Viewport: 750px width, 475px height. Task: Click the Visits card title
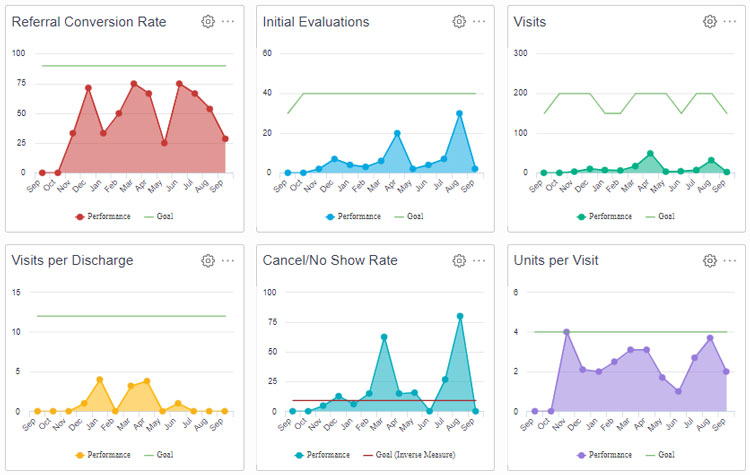click(529, 22)
